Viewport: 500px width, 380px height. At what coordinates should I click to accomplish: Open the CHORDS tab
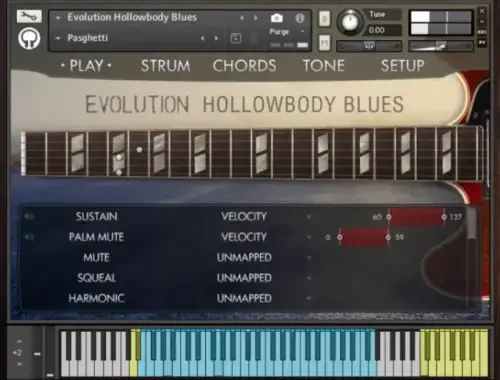(x=244, y=66)
